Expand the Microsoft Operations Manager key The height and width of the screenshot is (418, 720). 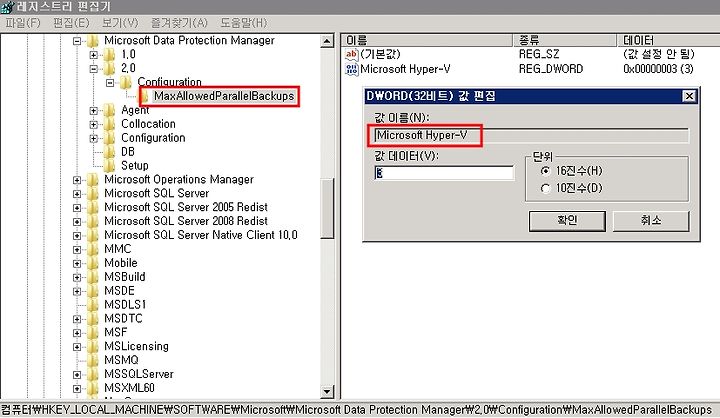(77, 180)
